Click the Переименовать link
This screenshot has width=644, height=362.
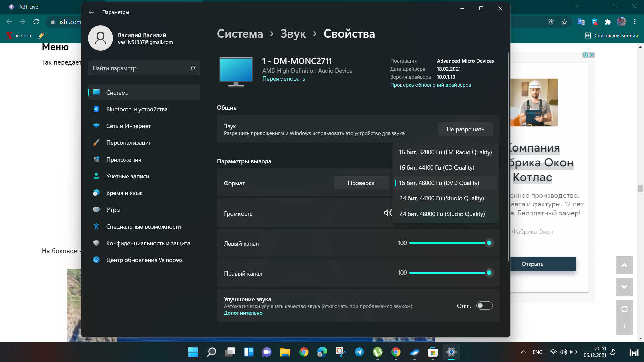click(x=283, y=79)
